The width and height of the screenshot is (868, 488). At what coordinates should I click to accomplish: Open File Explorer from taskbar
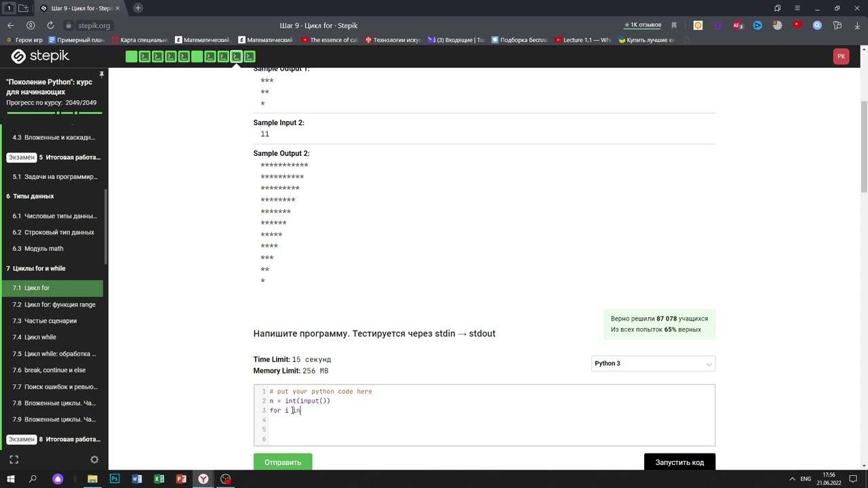[x=92, y=479]
